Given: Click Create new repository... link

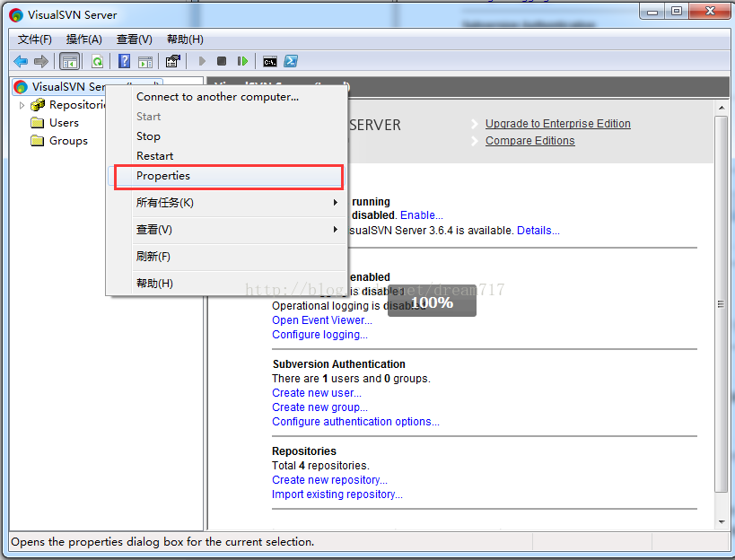Looking at the screenshot, I should coord(329,480).
